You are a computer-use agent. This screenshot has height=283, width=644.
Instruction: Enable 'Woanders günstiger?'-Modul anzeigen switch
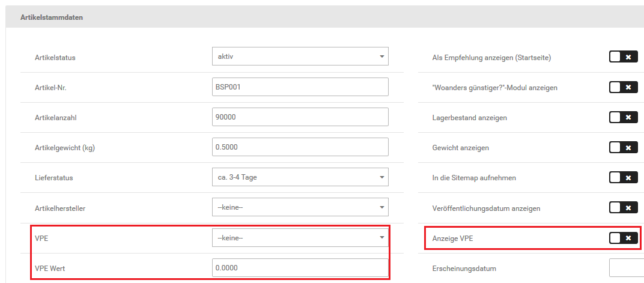(623, 87)
